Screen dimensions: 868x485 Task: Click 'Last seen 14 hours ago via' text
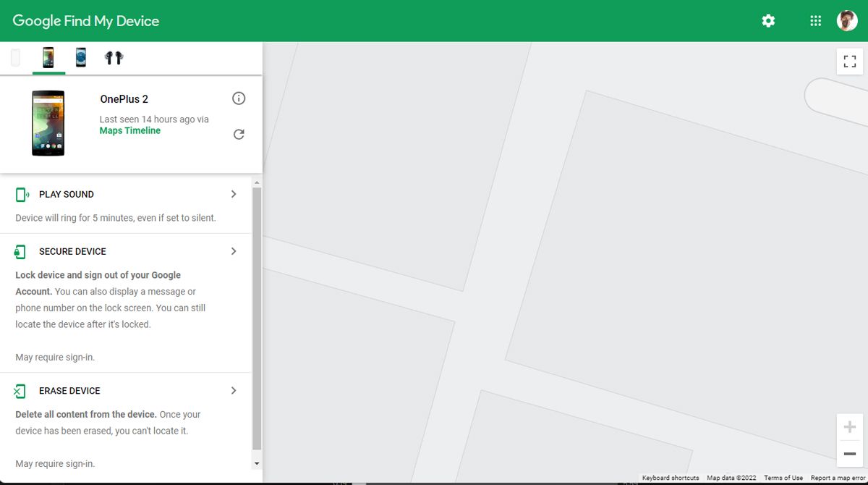[x=154, y=119]
